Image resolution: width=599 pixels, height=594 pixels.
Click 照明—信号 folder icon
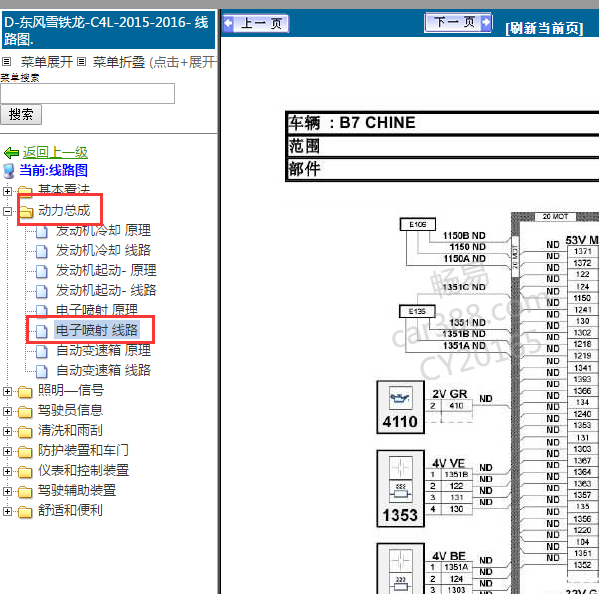pyautogui.click(x=25, y=392)
